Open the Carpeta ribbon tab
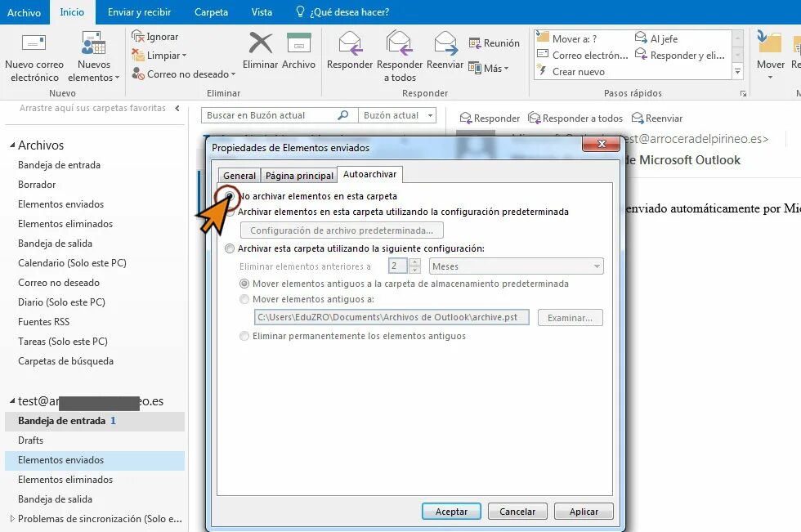Image resolution: width=801 pixels, height=532 pixels. [211, 11]
